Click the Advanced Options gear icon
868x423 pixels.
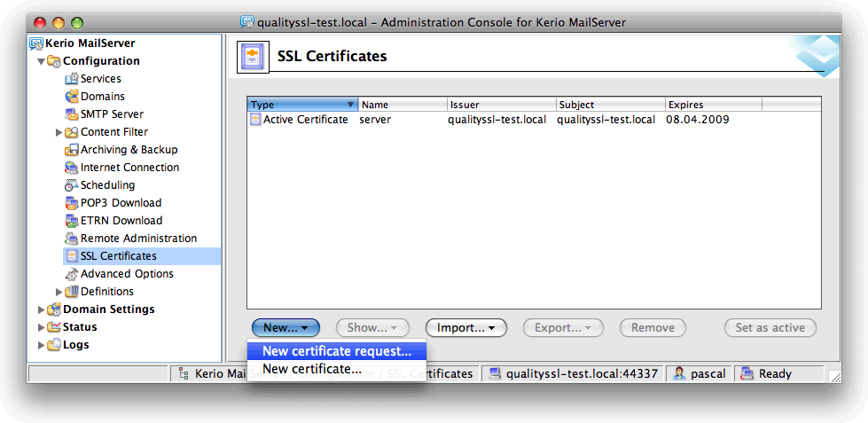(72, 273)
